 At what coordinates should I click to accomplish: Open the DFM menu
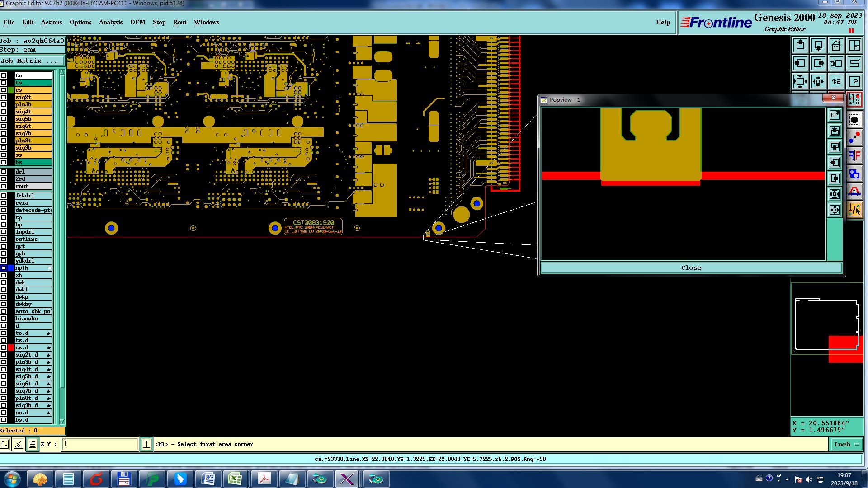137,22
